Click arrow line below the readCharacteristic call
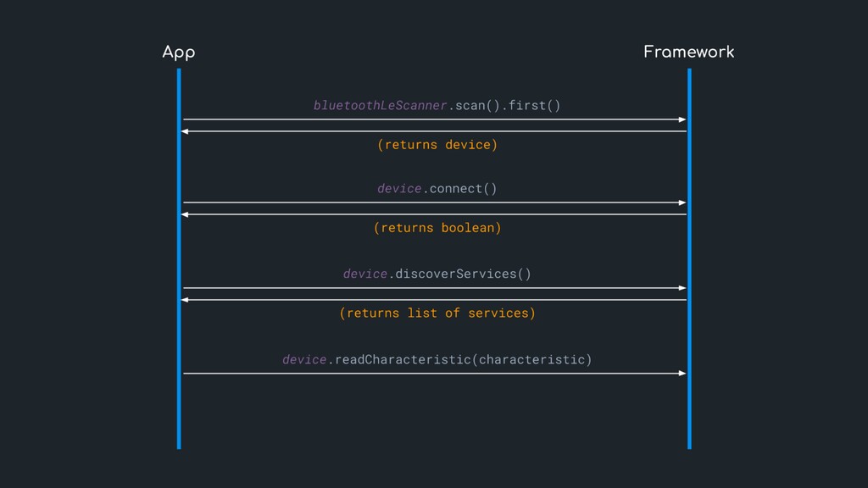The image size is (868, 488). (x=434, y=373)
